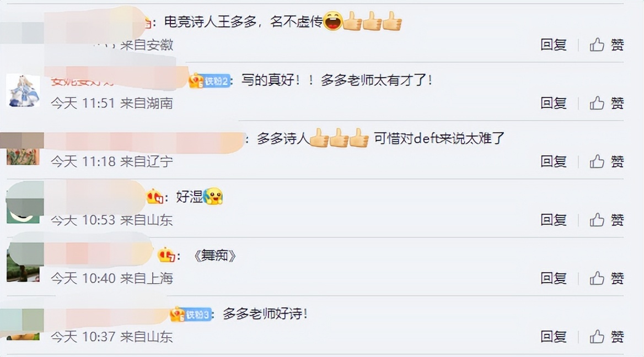
Task: Reply (回复) to the comment mentioning deft
Action: tap(554, 161)
